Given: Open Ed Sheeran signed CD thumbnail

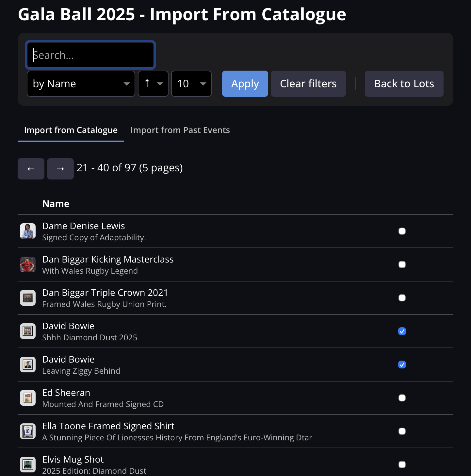Looking at the screenshot, I should coord(28,398).
